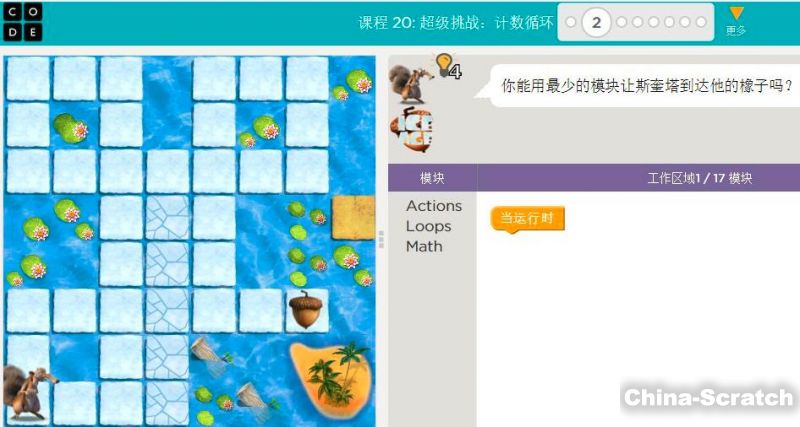Click Scrat character in the maze
This screenshot has height=427, width=800.
pos(28,392)
